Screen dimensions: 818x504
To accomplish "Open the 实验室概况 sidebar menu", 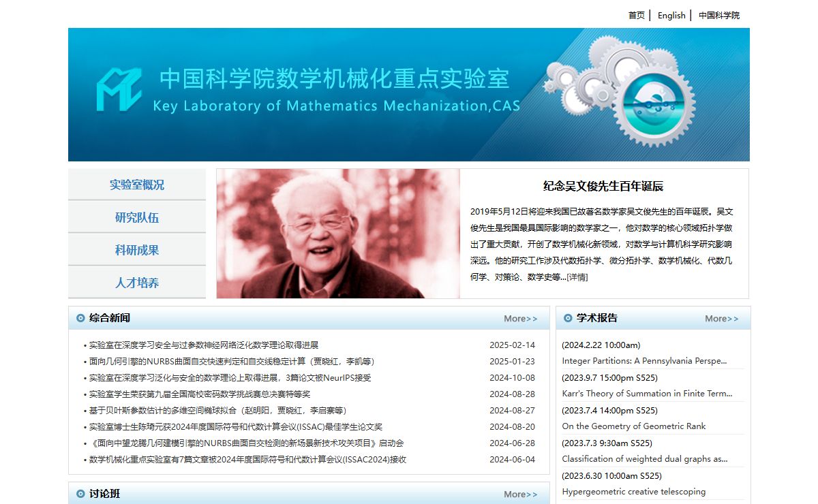I will click(137, 185).
